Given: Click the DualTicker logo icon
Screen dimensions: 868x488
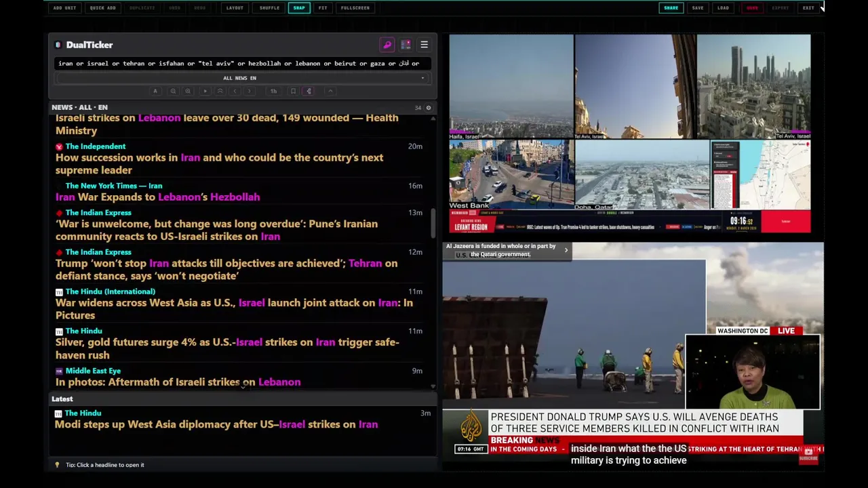Looking at the screenshot, I should pyautogui.click(x=58, y=45).
